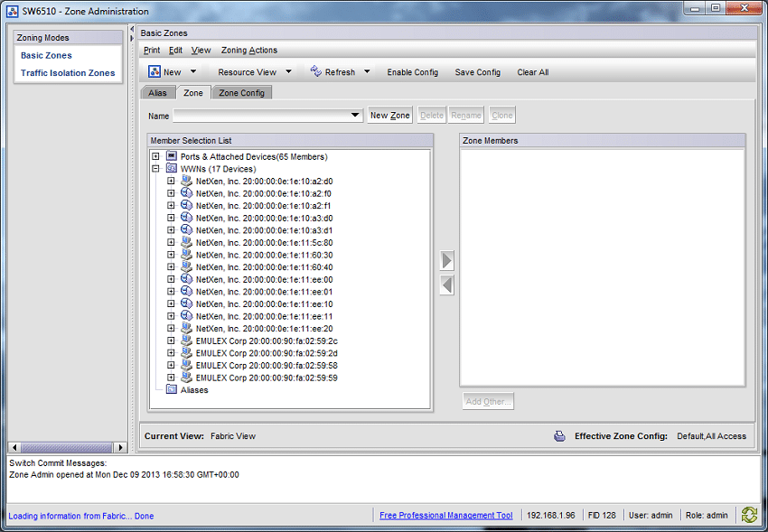Select Traffic Isolation Zones mode
Screen dimensions: 768x532
click(x=68, y=72)
